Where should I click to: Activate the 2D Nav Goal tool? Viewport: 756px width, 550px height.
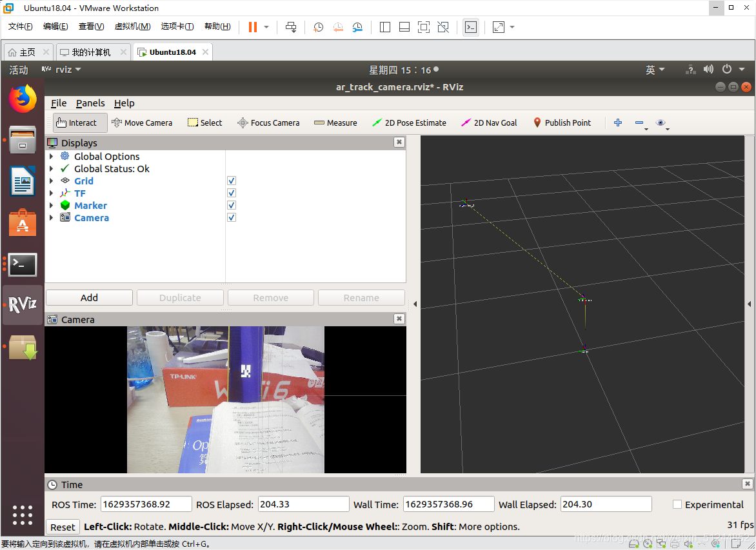[489, 123]
